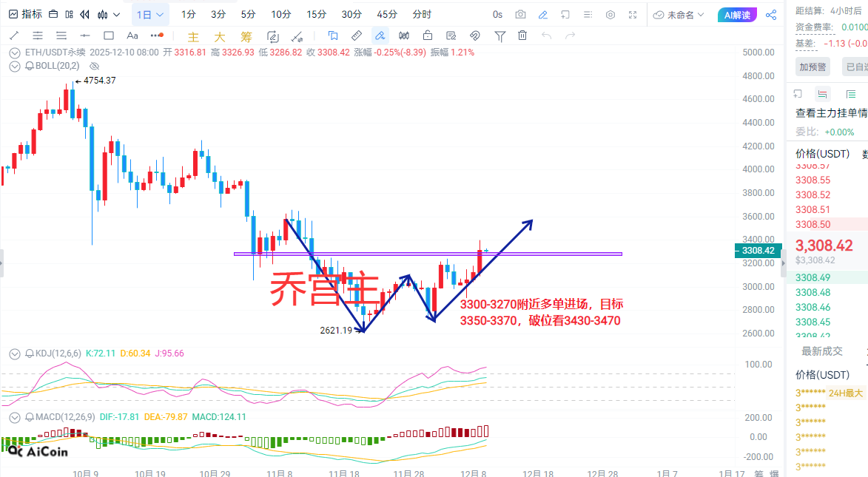This screenshot has width=868, height=477.
Task: Take a chart screenshot with camera icon
Action: click(x=520, y=15)
